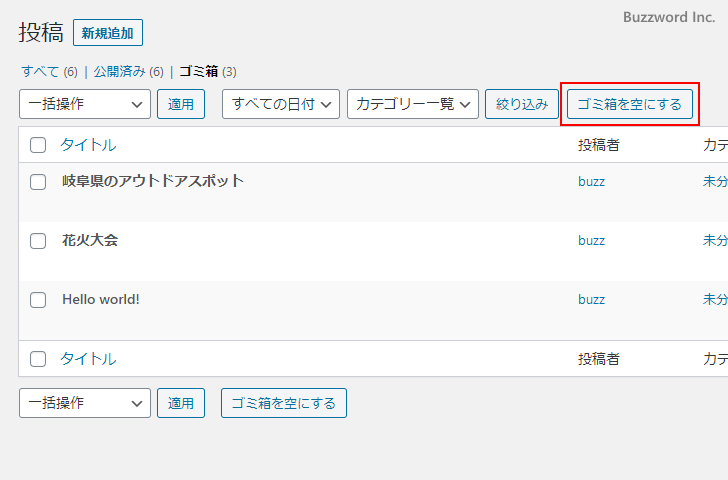Open the bottom 一括操作 dropdown
Image resolution: width=728 pixels, height=480 pixels.
[x=84, y=403]
